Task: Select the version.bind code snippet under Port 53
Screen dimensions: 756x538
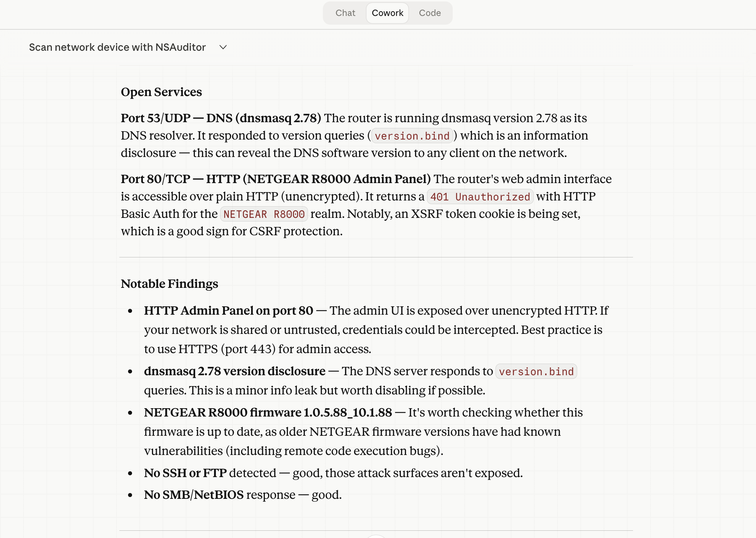Action: 412,136
